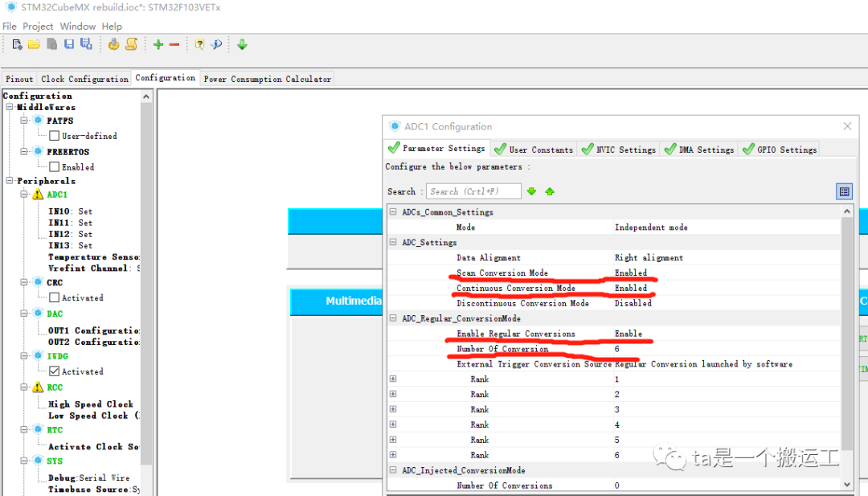Uncheck the IWDG Activated checkbox
The image size is (868, 496).
[x=55, y=371]
